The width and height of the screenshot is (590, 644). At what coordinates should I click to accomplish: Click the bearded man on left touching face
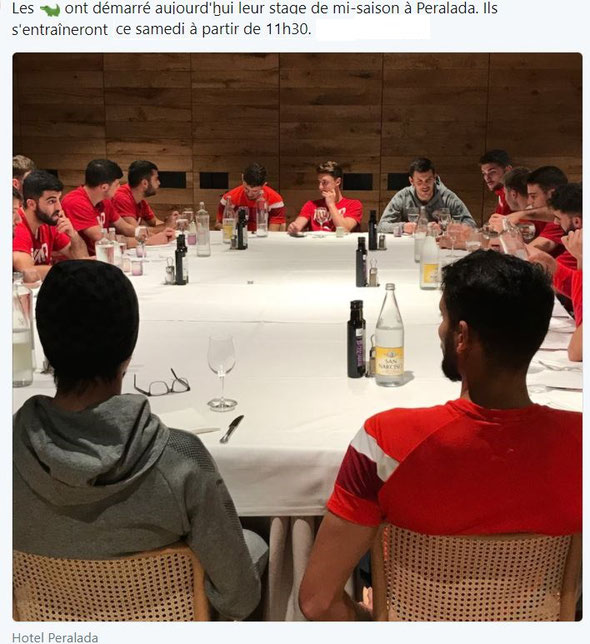coord(45,224)
